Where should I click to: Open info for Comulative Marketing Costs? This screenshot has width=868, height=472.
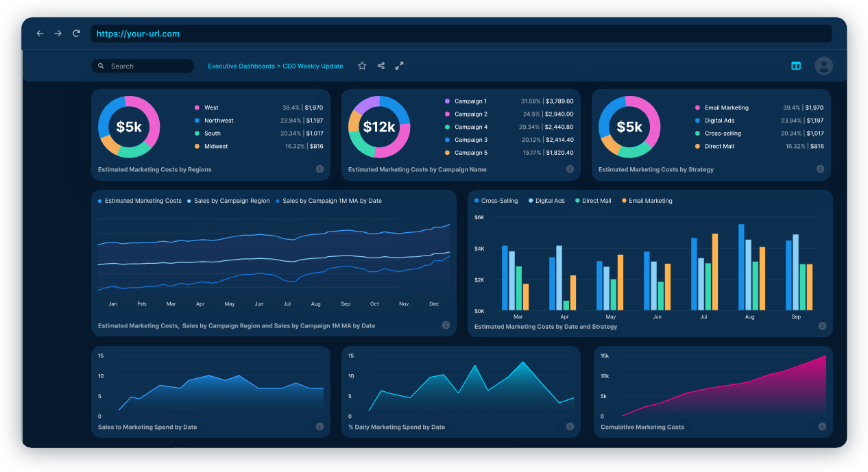pos(822,427)
